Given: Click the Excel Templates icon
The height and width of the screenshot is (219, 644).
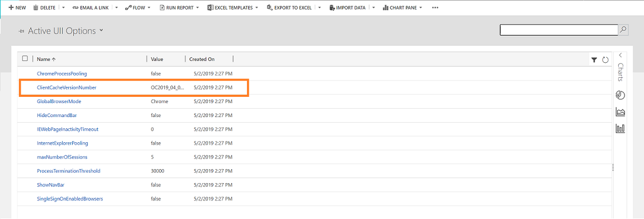Looking at the screenshot, I should coord(210,8).
